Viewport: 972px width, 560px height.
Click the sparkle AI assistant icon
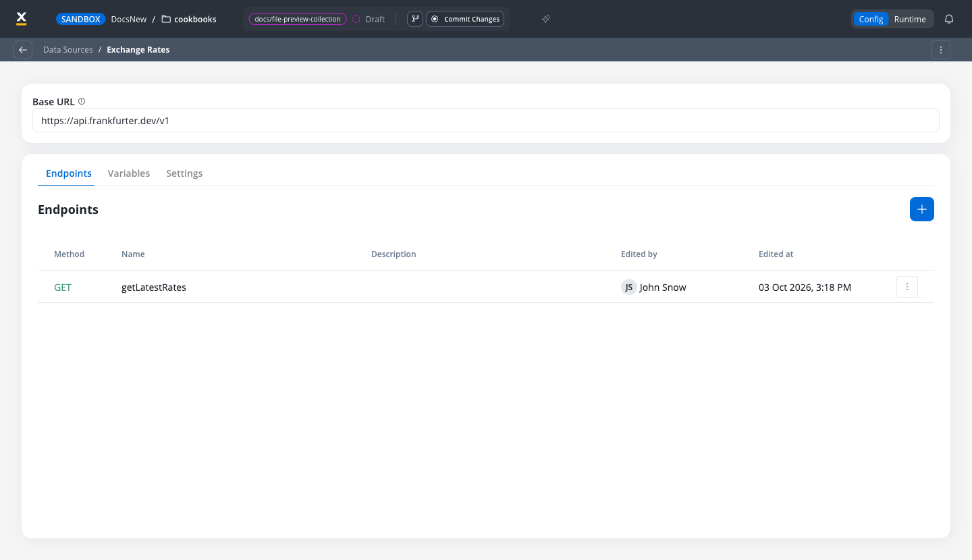[546, 19]
